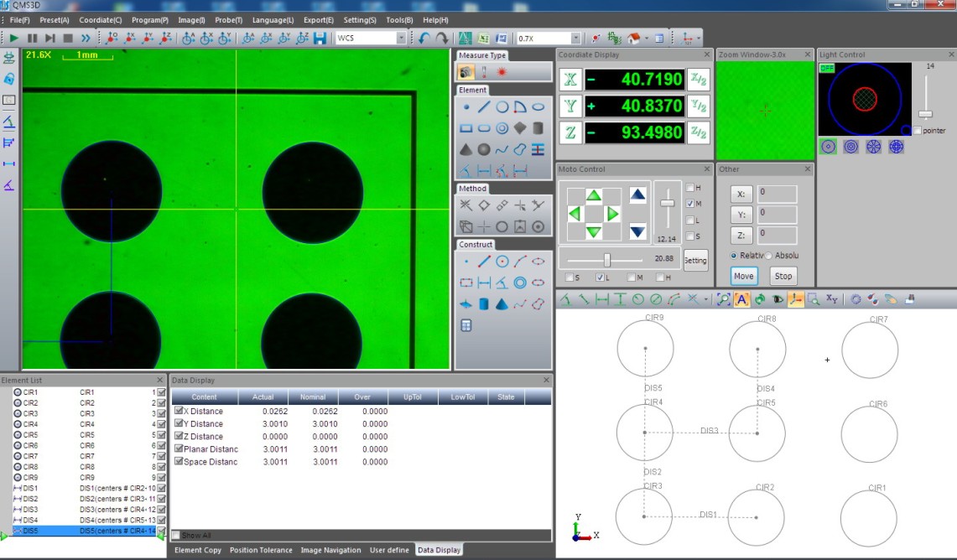Raise Z axis with blue up arrow

tap(637, 195)
